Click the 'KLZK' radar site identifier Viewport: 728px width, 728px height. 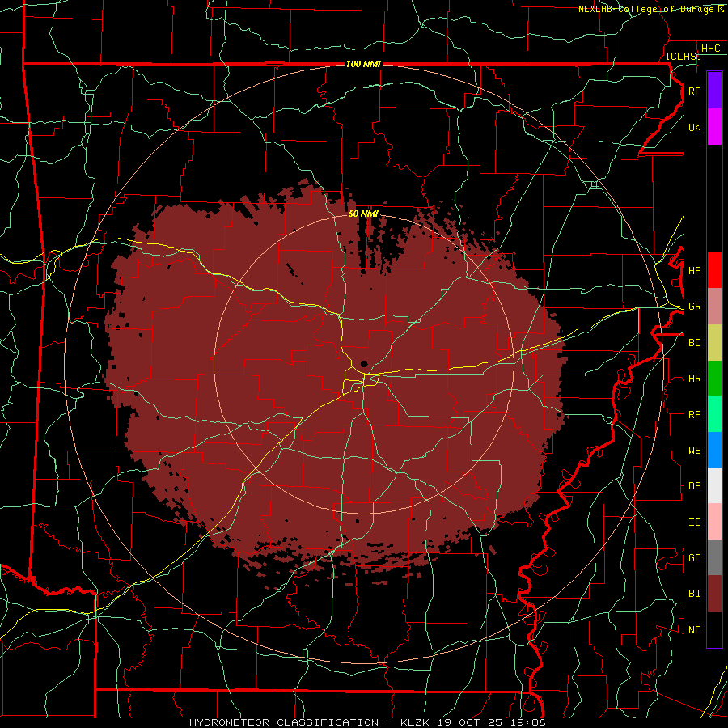[415, 722]
